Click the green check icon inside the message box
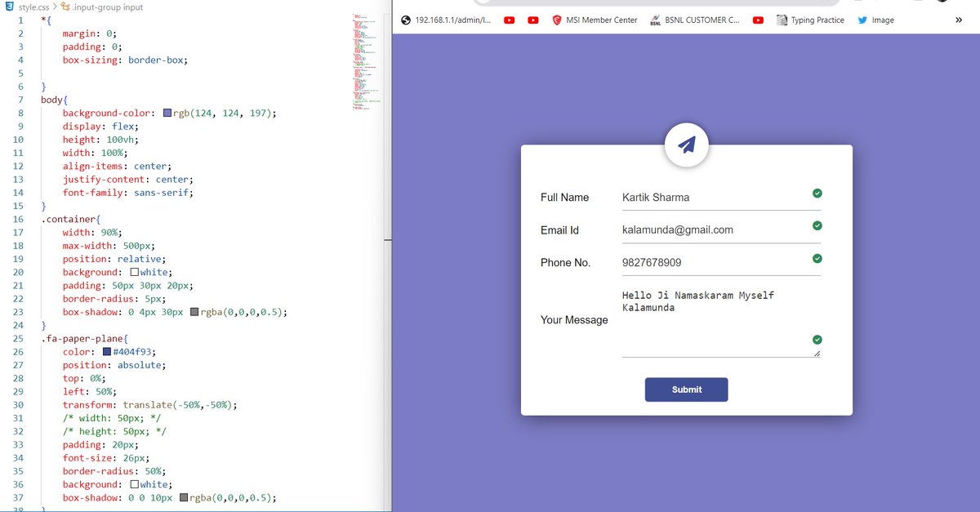The height and width of the screenshot is (512, 980). [817, 340]
